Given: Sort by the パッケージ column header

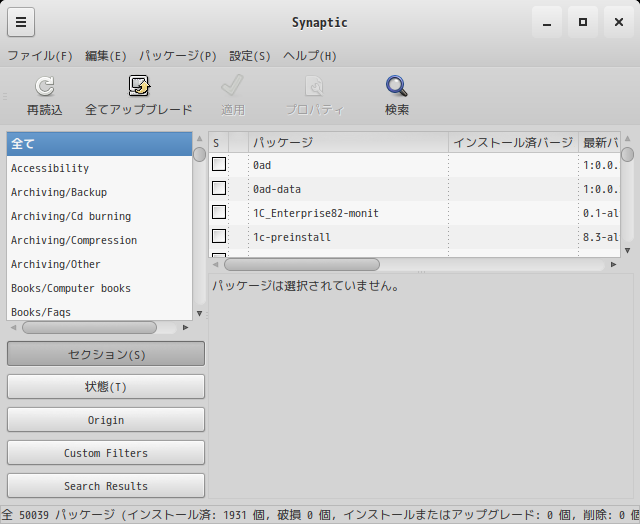Looking at the screenshot, I should click(349, 142).
